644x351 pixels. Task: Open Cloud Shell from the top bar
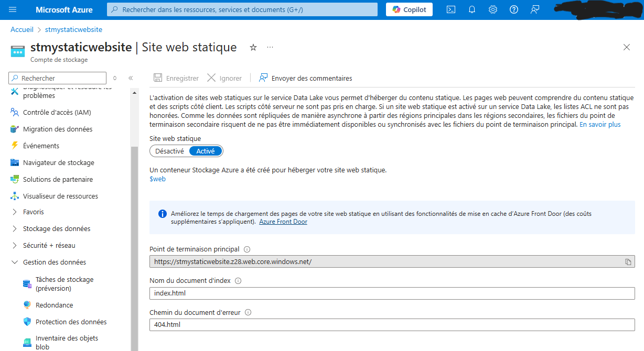[451, 9]
